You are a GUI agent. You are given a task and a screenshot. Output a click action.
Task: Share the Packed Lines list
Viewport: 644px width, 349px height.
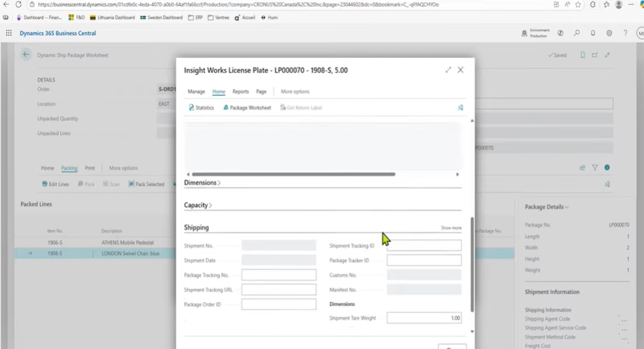(x=582, y=168)
